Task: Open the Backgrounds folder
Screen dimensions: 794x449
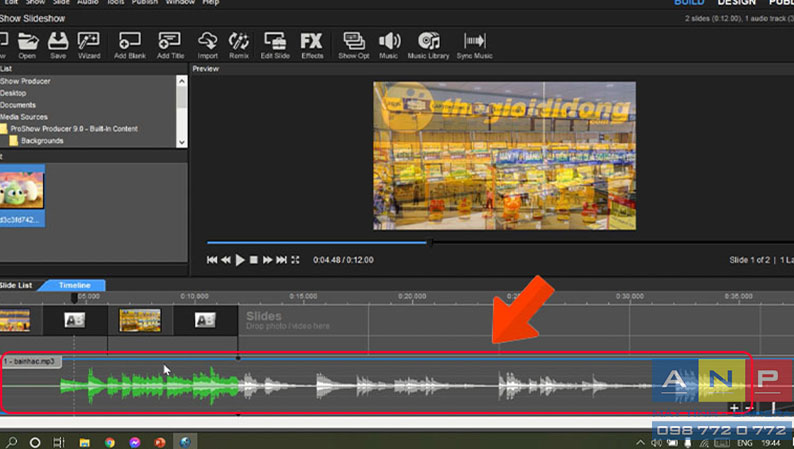Action: 43,141
